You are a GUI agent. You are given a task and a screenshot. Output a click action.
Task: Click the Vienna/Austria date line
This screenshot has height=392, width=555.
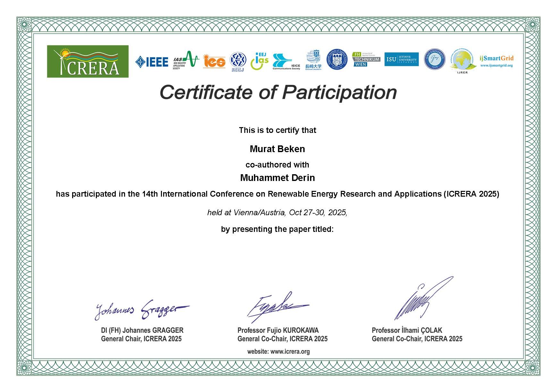[x=277, y=212]
